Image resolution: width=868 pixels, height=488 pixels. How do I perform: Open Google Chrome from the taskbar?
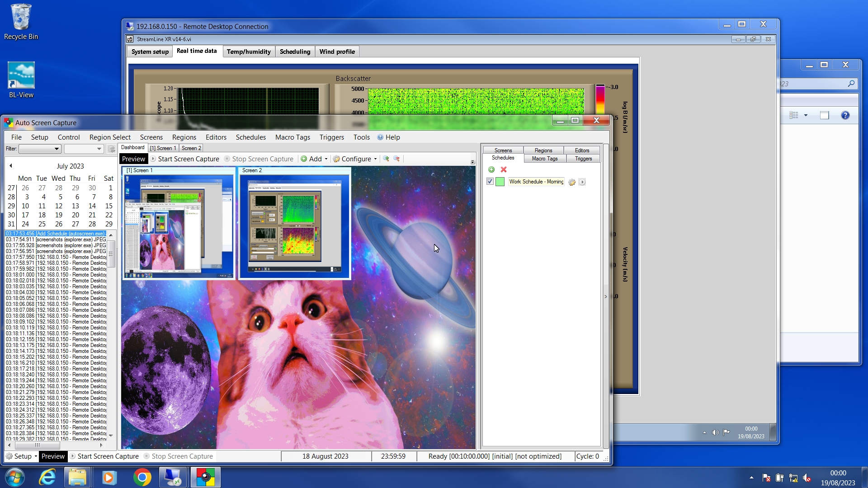(142, 477)
